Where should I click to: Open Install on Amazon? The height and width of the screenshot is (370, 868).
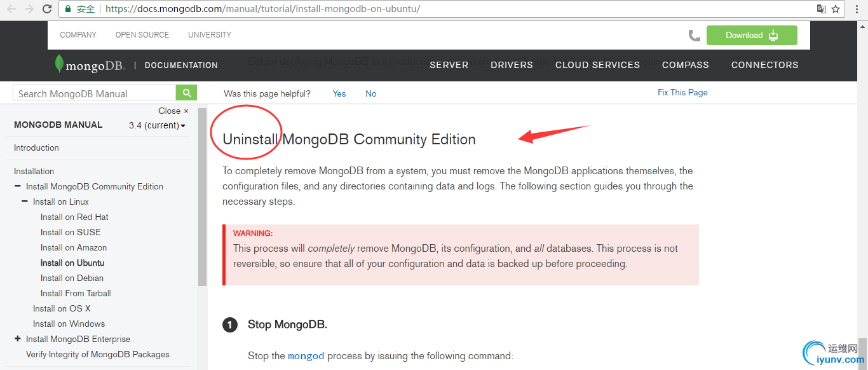coord(74,247)
